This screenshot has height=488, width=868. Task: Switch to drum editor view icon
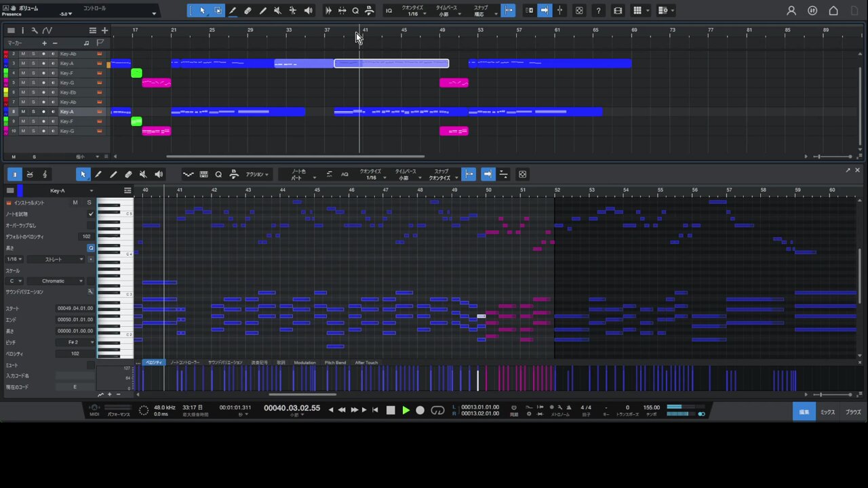point(30,174)
